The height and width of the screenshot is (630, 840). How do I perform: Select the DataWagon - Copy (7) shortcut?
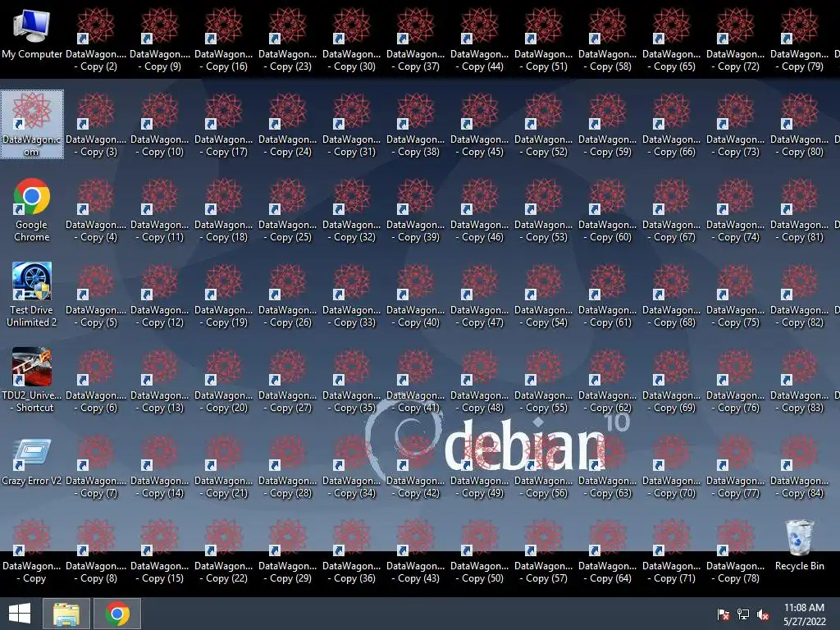(96, 466)
